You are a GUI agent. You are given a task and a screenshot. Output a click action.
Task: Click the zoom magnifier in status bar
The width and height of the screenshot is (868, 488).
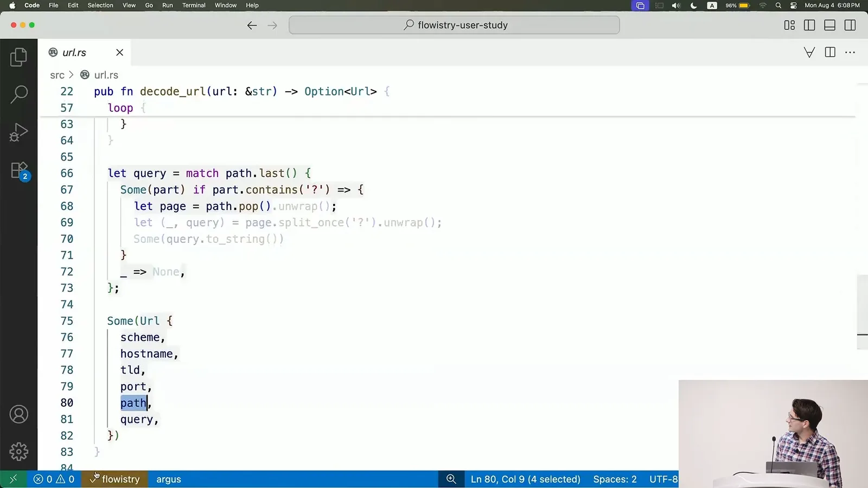coord(451,479)
